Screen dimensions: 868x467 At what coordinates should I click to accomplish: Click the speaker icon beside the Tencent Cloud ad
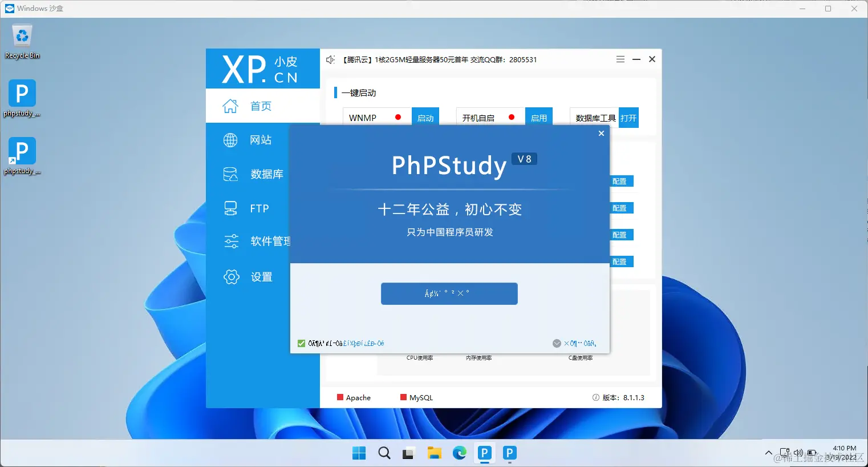330,59
